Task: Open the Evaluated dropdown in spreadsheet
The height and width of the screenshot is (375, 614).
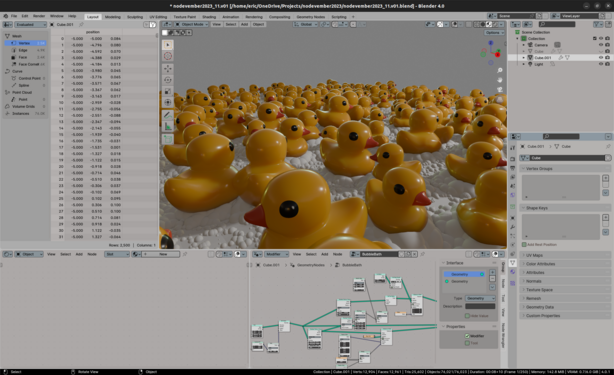Action: tap(30, 24)
